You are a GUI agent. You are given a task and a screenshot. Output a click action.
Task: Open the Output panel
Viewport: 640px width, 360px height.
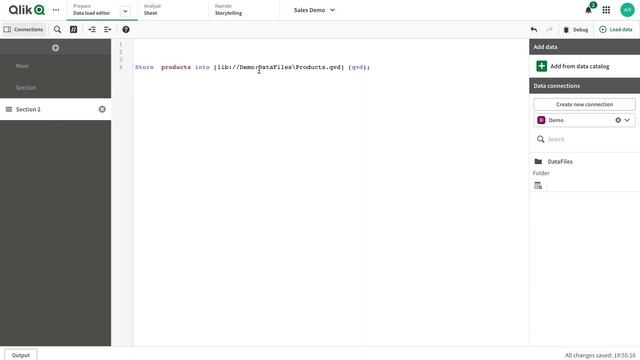[x=21, y=355]
